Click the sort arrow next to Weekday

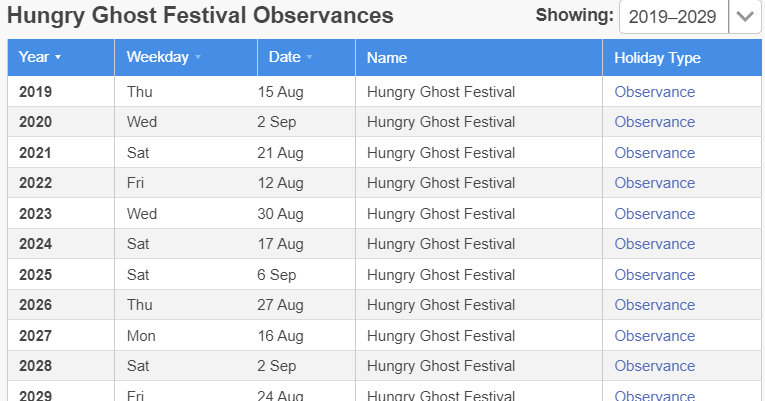[198, 58]
